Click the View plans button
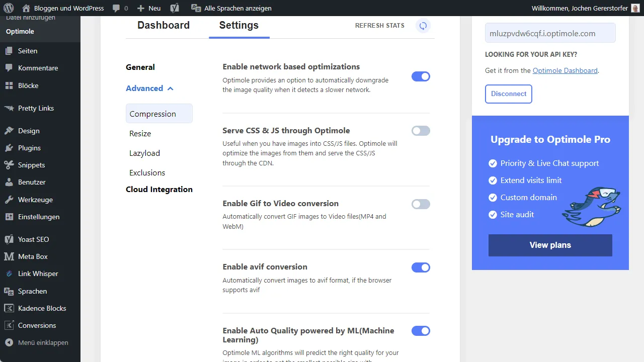The width and height of the screenshot is (644, 362). [550, 245]
